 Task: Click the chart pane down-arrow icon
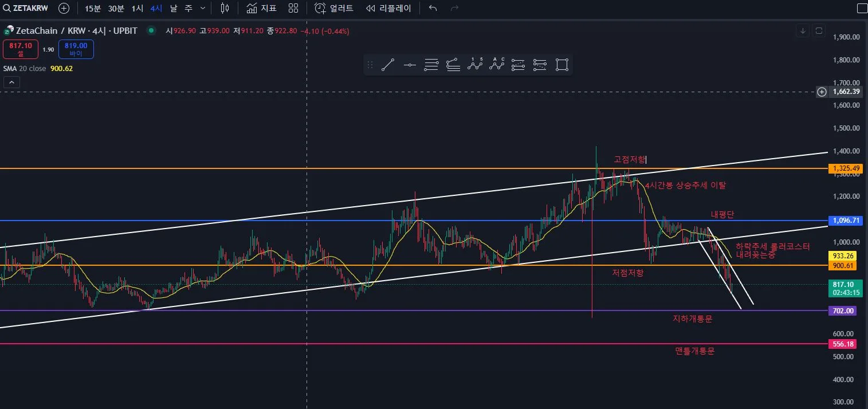[x=803, y=30]
